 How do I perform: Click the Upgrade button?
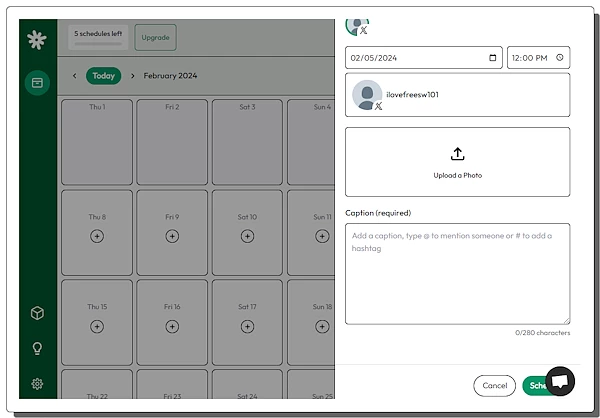coord(155,38)
